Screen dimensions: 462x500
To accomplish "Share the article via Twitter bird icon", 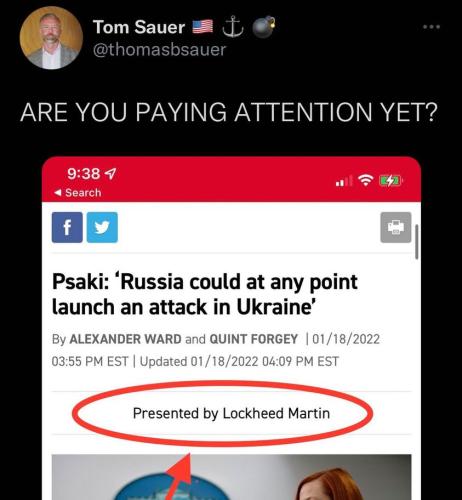I will pos(102,227).
